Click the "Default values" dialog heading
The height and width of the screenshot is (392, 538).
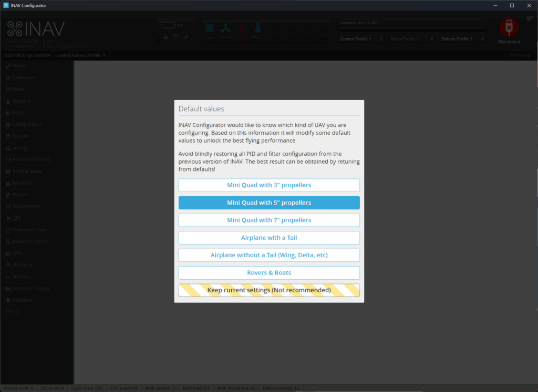[201, 109]
